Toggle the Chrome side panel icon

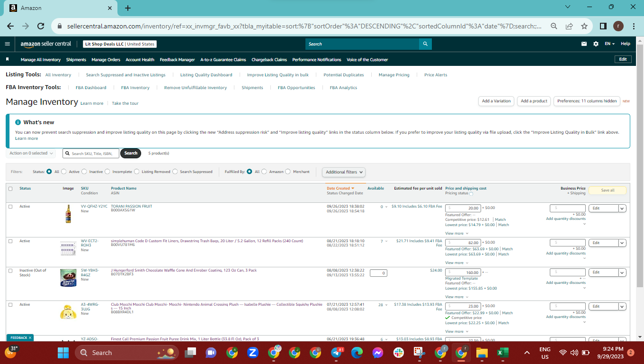coord(603,26)
